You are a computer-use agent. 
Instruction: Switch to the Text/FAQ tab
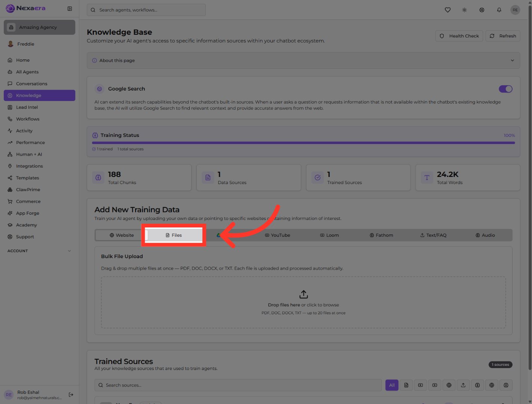tap(433, 235)
